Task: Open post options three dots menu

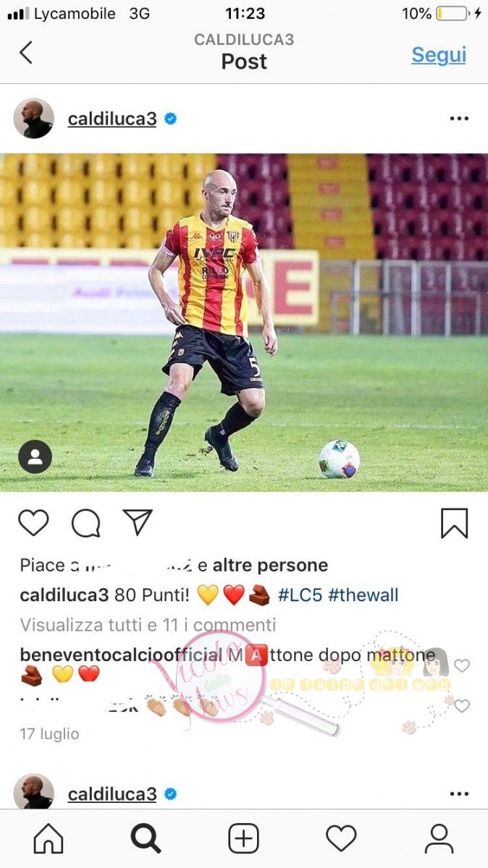Action: tap(459, 119)
